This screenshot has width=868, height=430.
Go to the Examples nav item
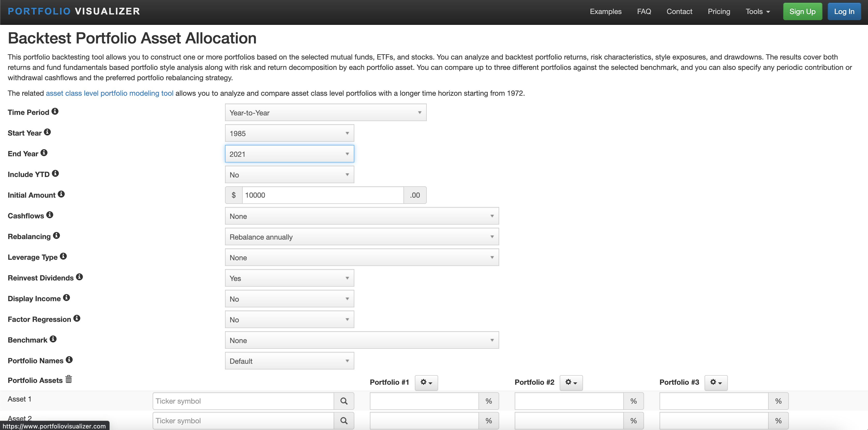tap(605, 11)
